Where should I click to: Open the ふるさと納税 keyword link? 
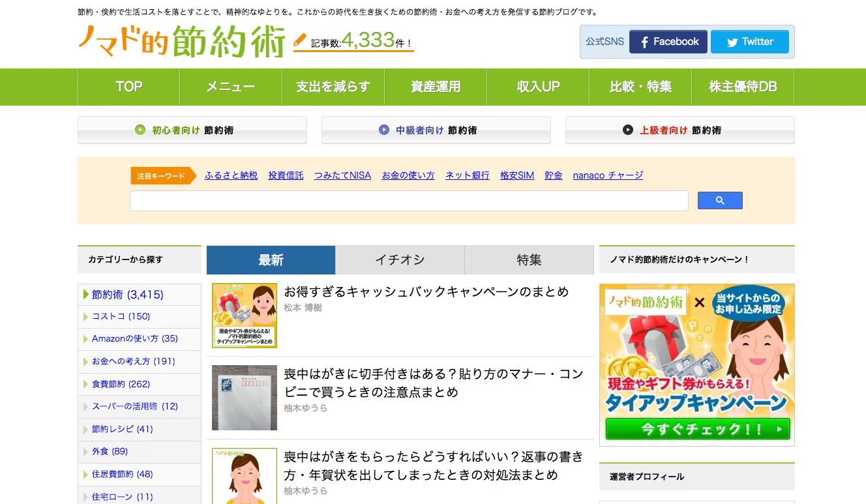click(231, 175)
